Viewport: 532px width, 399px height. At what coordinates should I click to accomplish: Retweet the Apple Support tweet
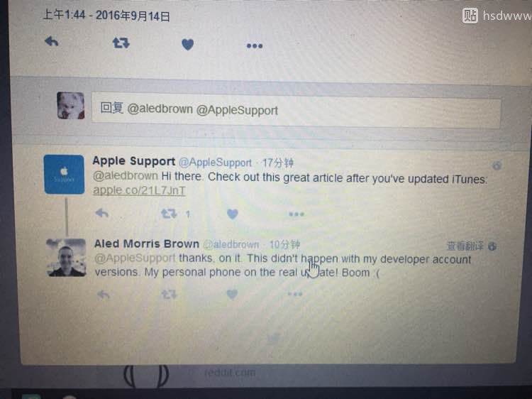pos(169,214)
